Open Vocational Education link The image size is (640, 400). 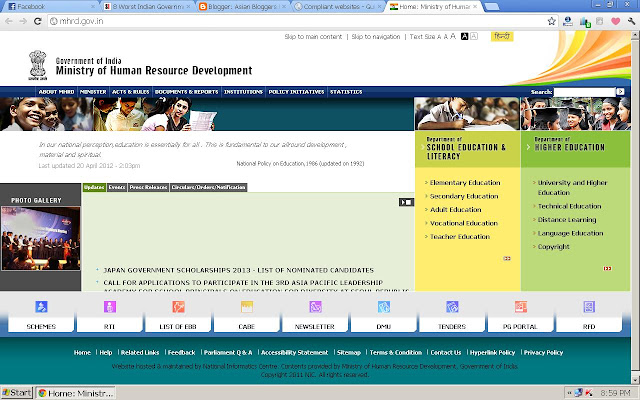(464, 223)
